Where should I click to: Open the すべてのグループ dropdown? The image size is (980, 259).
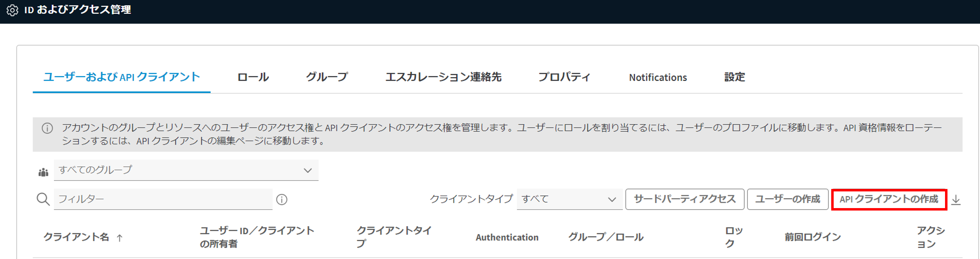186,170
